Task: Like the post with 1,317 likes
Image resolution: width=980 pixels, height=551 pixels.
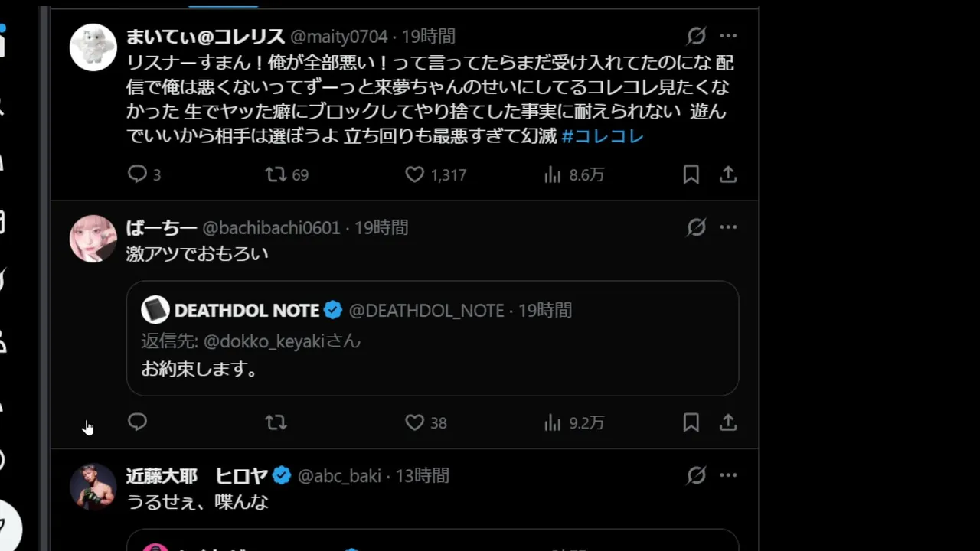Action: coord(415,174)
